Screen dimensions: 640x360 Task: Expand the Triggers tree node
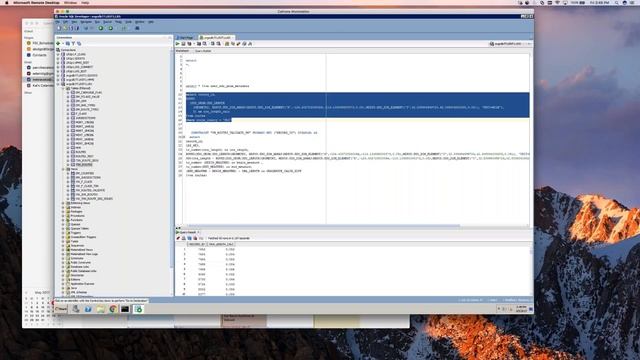point(63,233)
